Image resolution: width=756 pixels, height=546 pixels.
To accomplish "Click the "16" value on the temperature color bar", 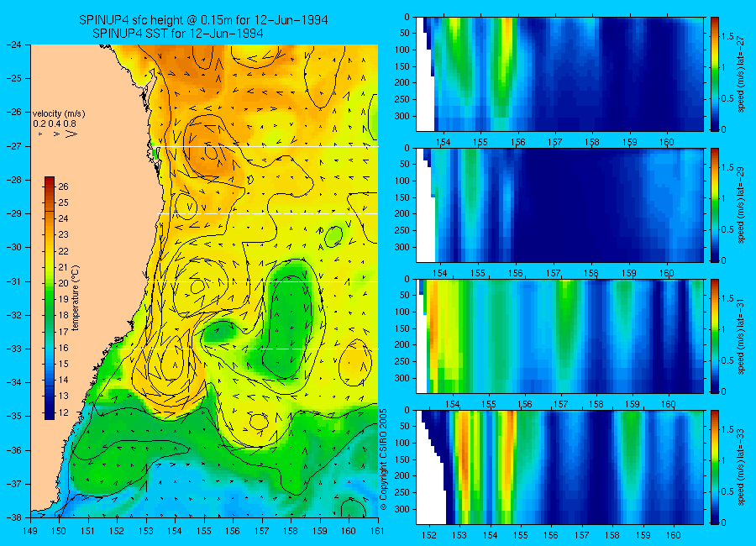I will 63,348.
